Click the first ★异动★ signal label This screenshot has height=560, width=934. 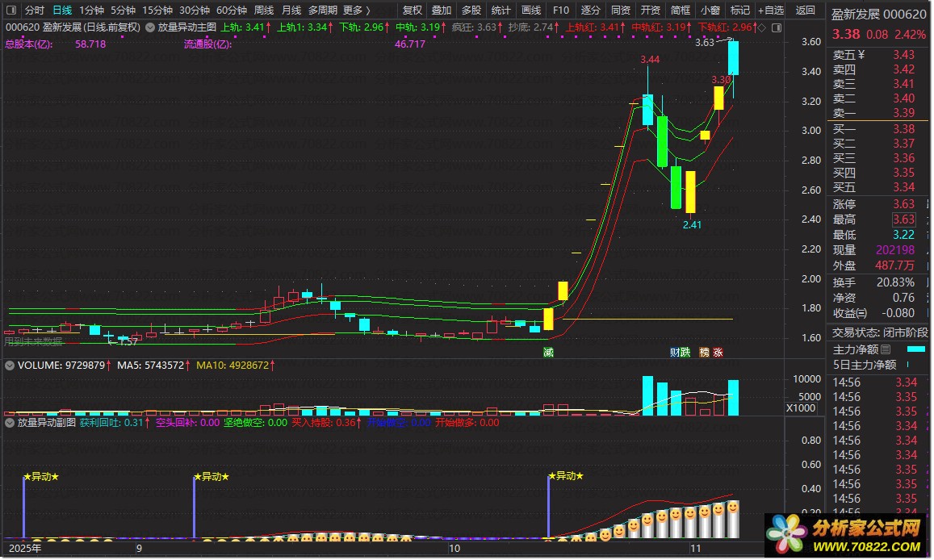pyautogui.click(x=41, y=477)
